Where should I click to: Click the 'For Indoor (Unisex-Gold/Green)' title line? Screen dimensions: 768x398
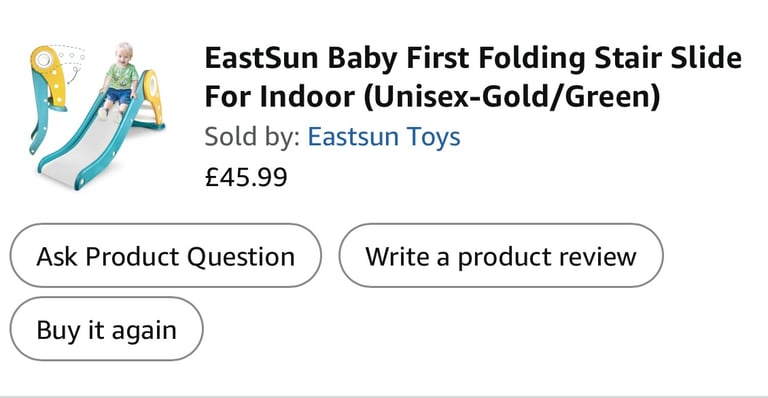432,96
